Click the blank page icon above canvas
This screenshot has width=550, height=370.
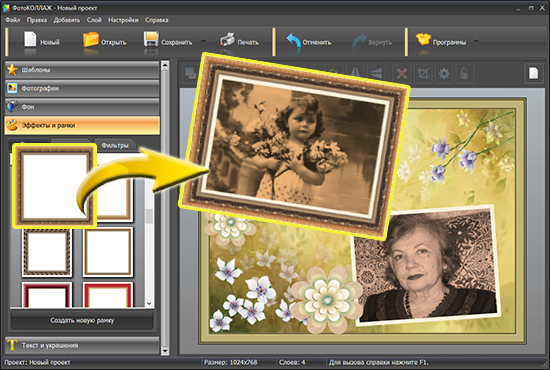tap(534, 73)
